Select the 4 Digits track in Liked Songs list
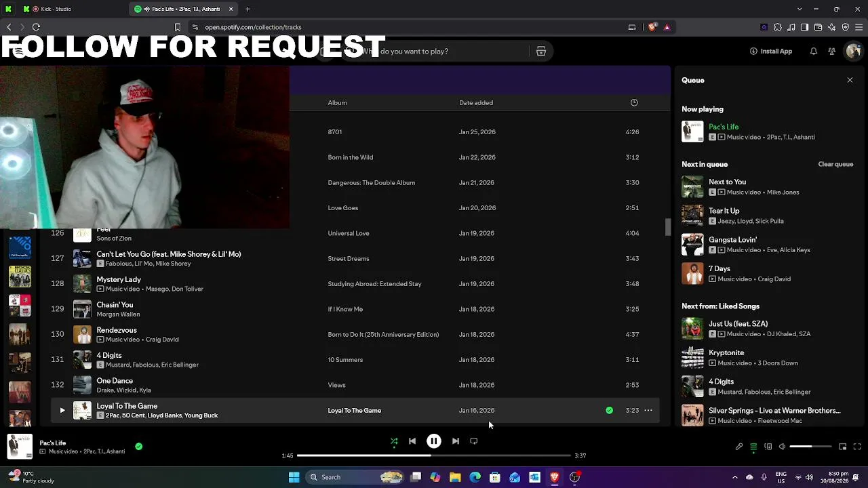 coord(354,360)
